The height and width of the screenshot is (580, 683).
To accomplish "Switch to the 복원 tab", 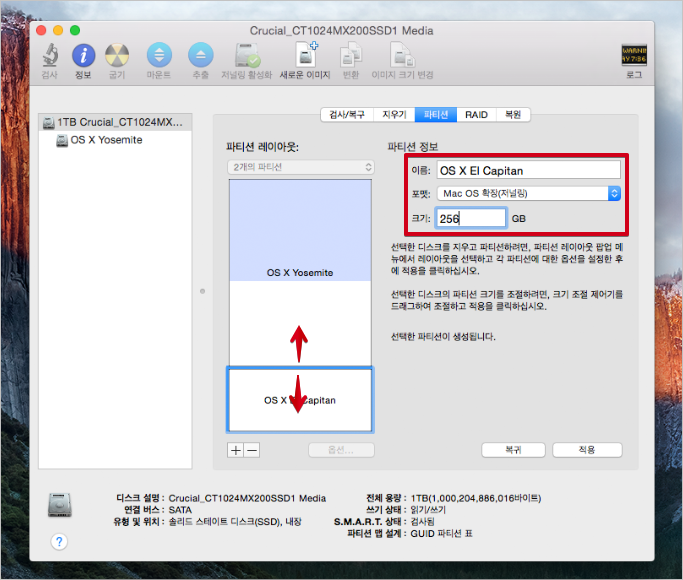I will [x=513, y=115].
